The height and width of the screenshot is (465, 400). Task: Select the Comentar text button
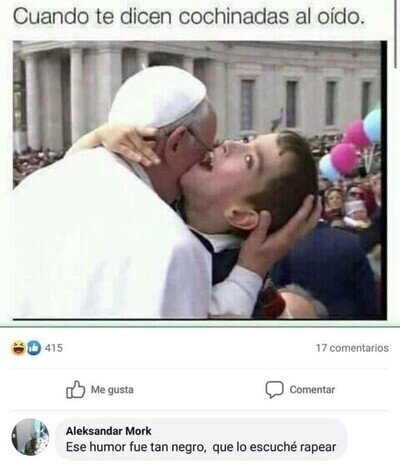(x=312, y=390)
